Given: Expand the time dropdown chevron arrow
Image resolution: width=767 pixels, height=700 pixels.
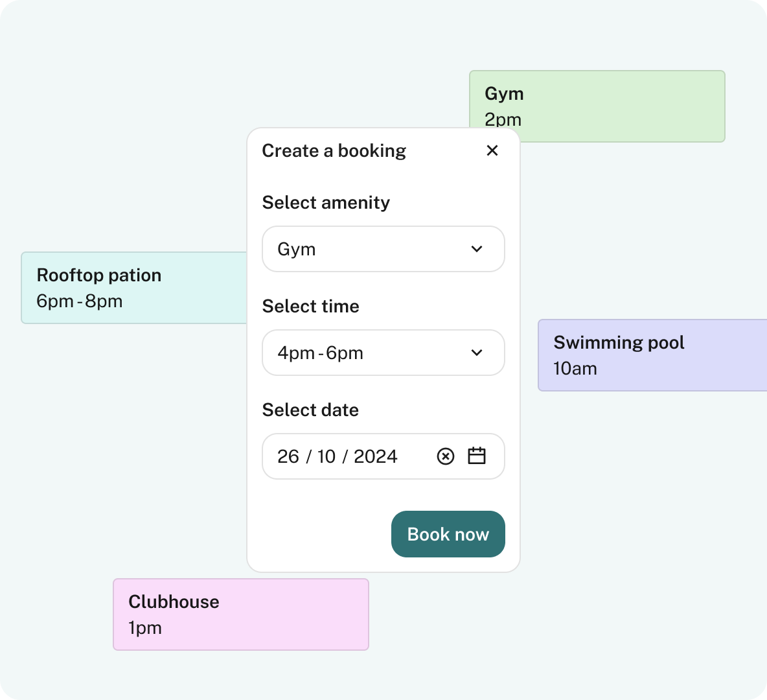Looking at the screenshot, I should pos(477,353).
